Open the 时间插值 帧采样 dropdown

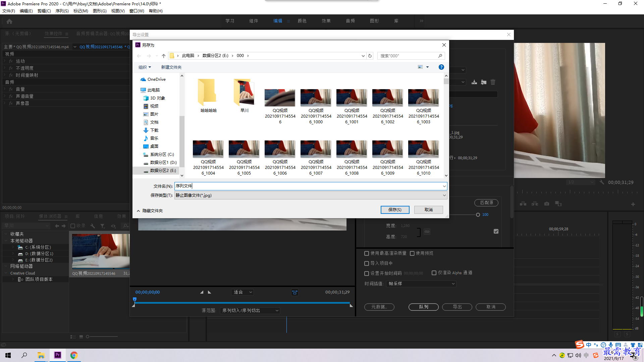click(x=421, y=284)
